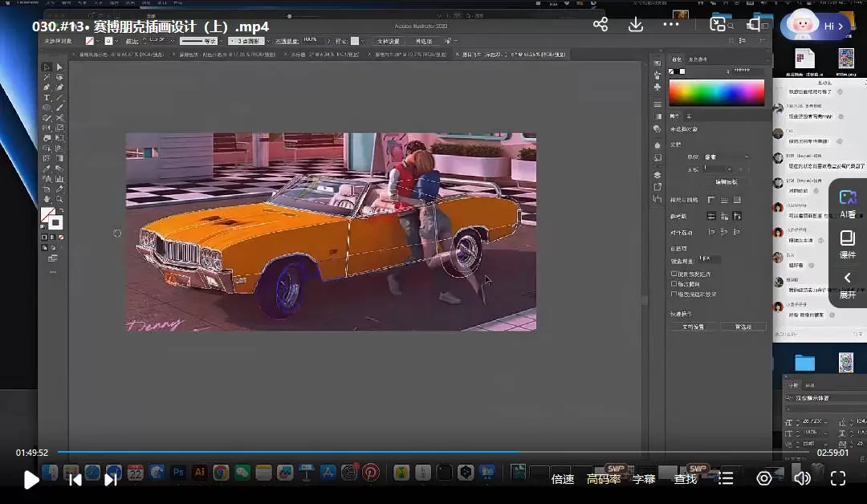Open the more options menu
Viewport: 867px width, 504px height.
pos(670,24)
